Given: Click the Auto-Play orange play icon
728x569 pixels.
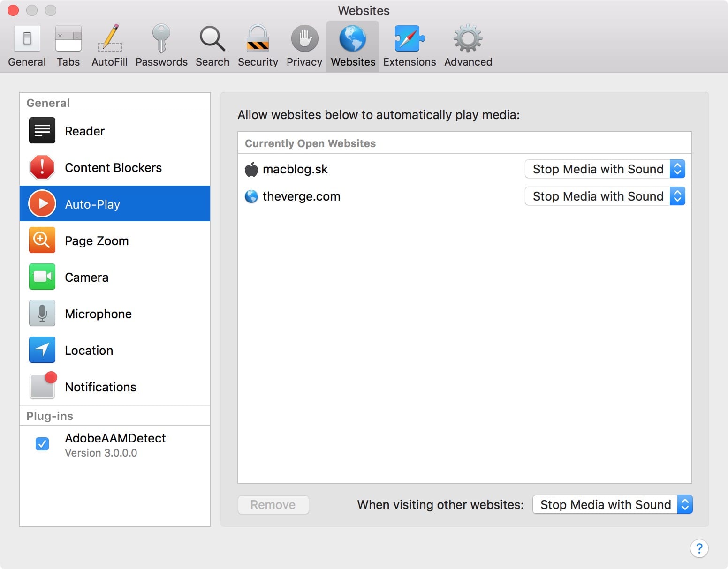Looking at the screenshot, I should tap(42, 204).
